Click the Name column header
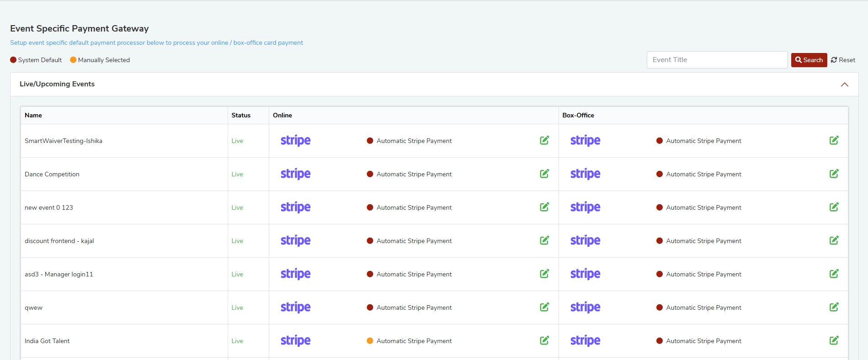This screenshot has height=360, width=868. coord(33,115)
